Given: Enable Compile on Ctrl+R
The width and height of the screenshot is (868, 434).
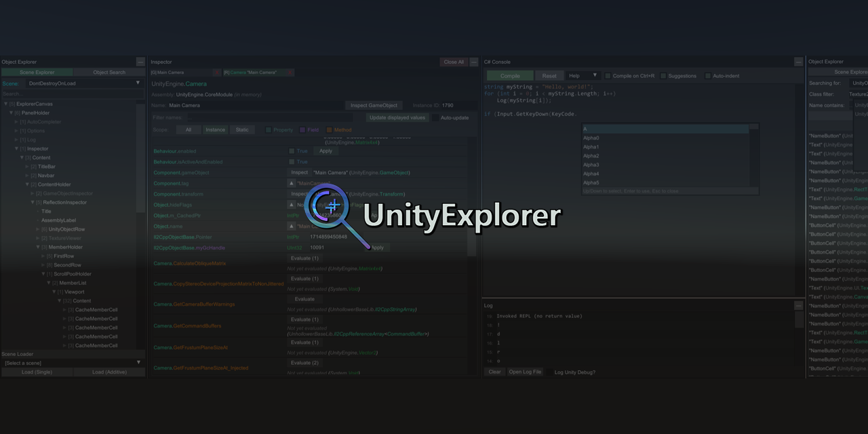Looking at the screenshot, I should tap(608, 76).
